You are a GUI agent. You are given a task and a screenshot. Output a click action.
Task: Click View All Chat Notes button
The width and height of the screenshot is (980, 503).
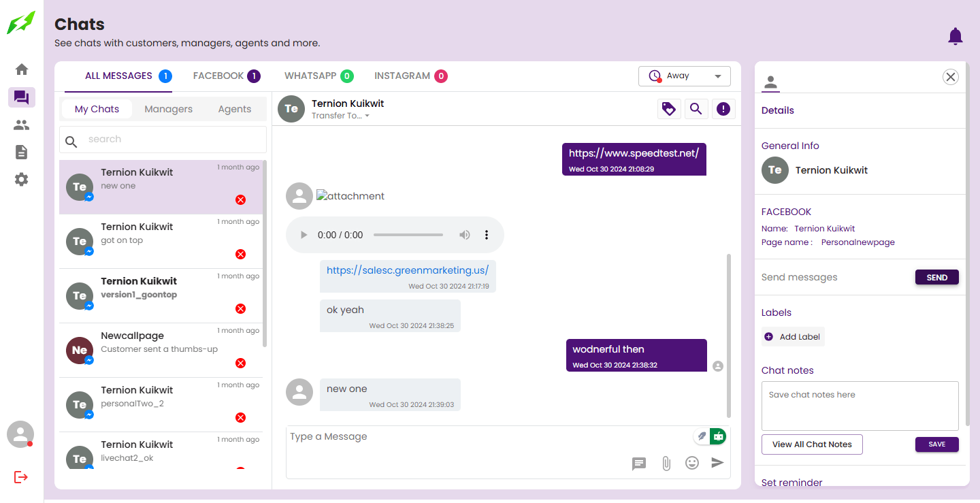click(x=812, y=444)
